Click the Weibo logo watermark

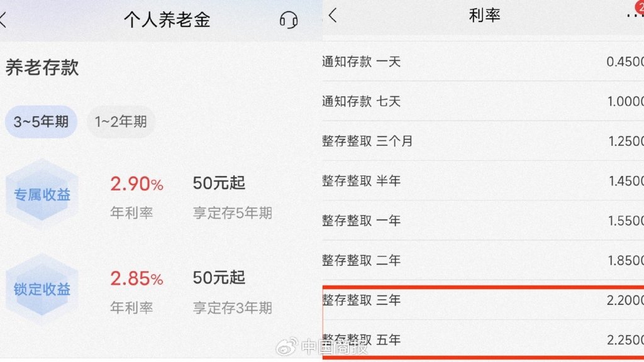point(287,346)
